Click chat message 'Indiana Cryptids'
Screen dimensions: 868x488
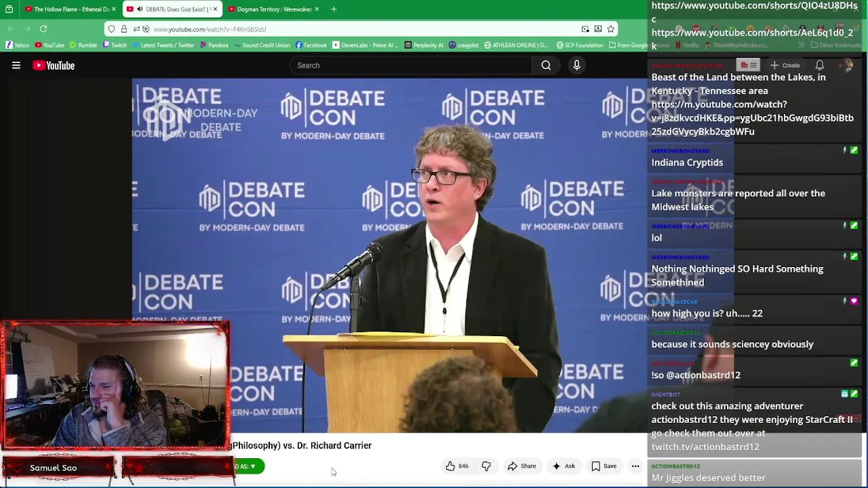(x=687, y=163)
